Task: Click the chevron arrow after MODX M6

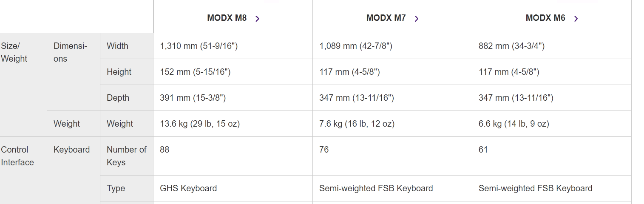Action: (x=576, y=19)
